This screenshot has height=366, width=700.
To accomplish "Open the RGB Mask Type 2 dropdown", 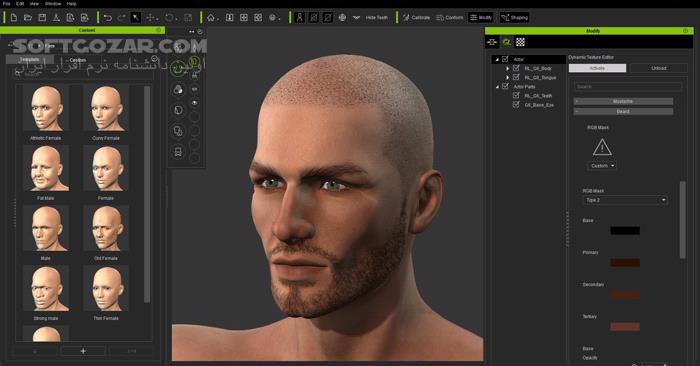I will [625, 200].
